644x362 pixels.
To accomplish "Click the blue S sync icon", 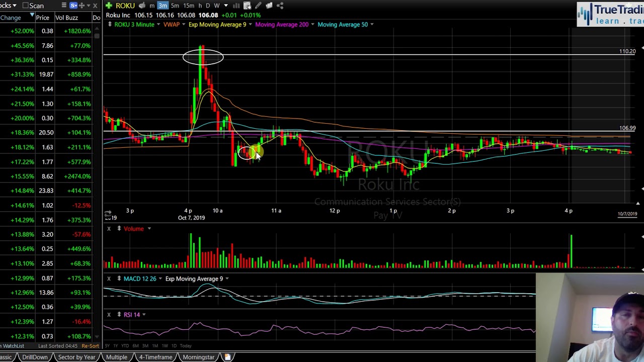I will 73,6.
